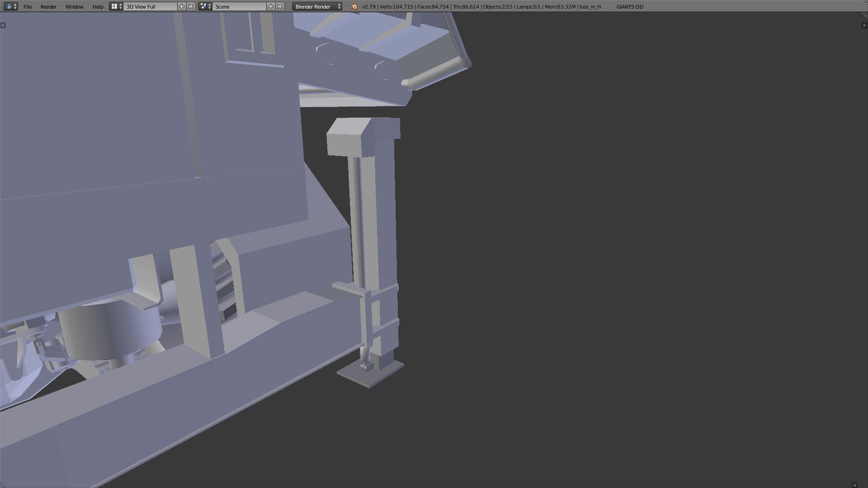Open the Info editor type selector
Image resolution: width=868 pixels, height=488 pixels.
click(x=11, y=6)
